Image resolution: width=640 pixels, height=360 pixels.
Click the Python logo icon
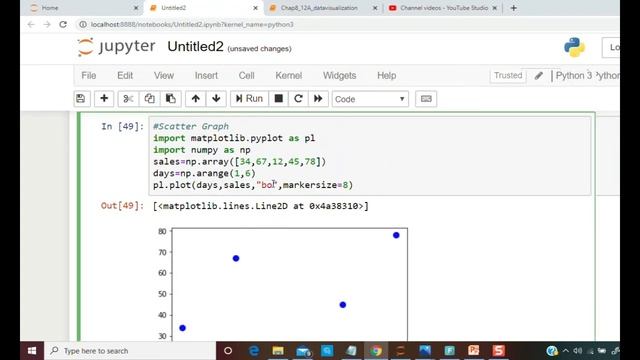pyautogui.click(x=574, y=47)
